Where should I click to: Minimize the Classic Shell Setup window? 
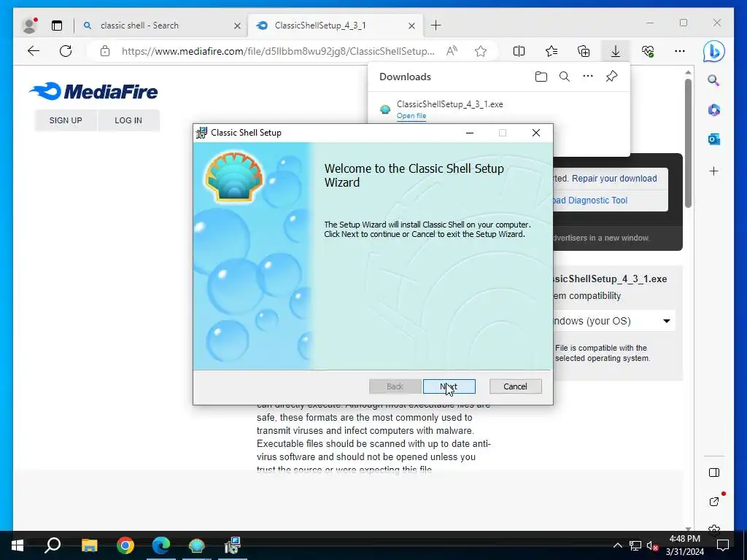point(470,133)
